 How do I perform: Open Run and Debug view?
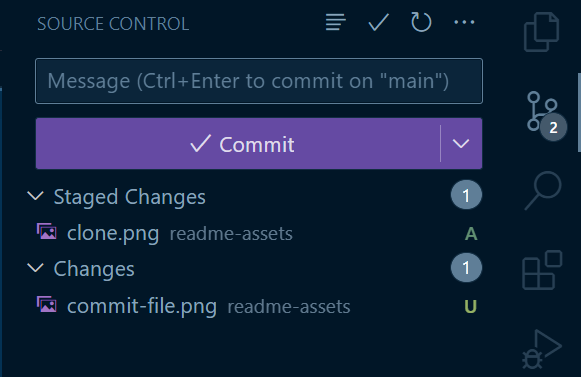click(542, 350)
